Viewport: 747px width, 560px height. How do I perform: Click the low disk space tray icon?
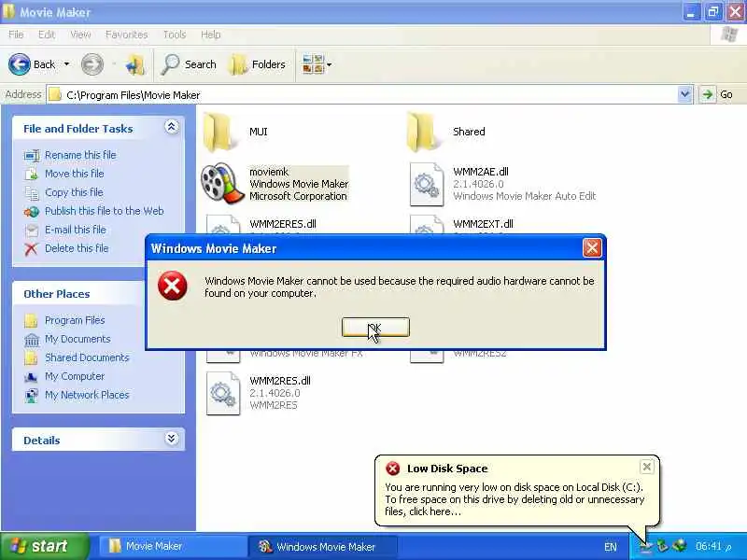646,546
